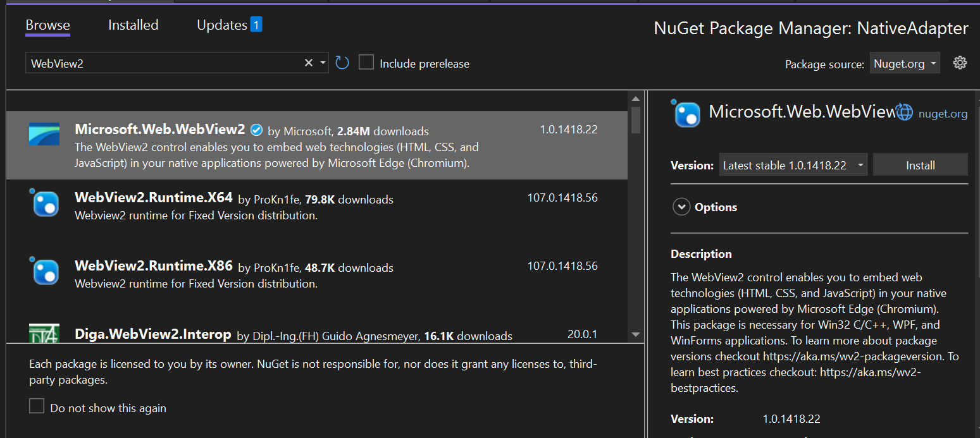980x438 pixels.
Task: Clear the search box with the X button
Action: click(x=308, y=63)
